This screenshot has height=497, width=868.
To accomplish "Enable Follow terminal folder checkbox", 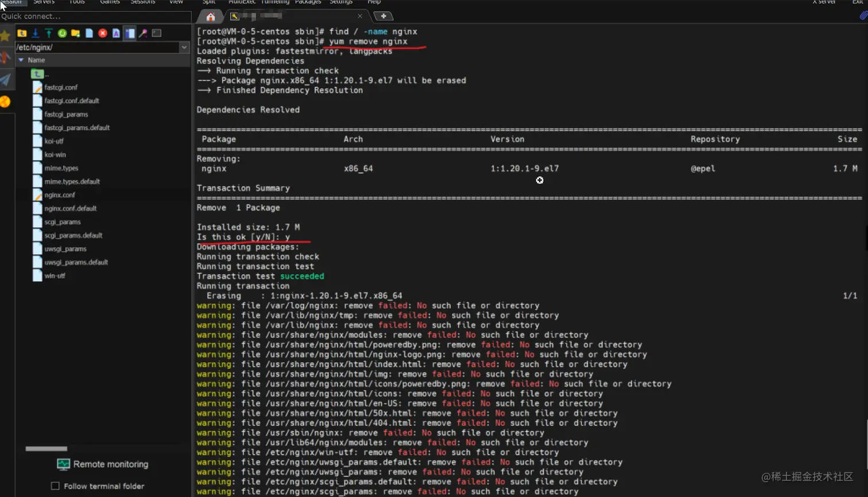I will pos(55,486).
